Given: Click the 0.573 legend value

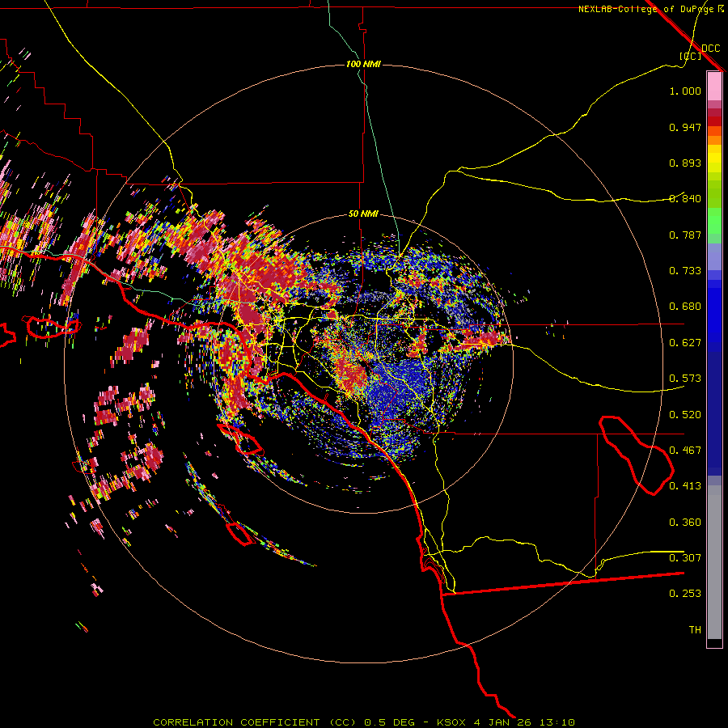Looking at the screenshot, I should 685,379.
